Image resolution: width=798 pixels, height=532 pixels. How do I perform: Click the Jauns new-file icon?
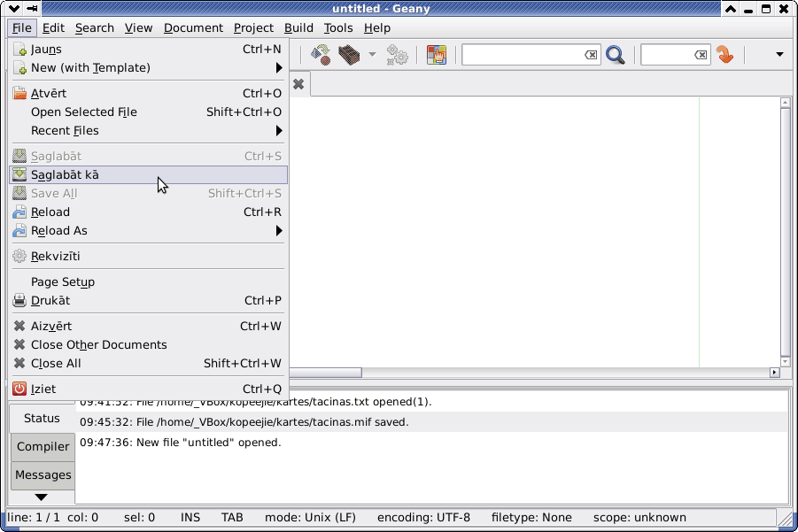coord(19,50)
